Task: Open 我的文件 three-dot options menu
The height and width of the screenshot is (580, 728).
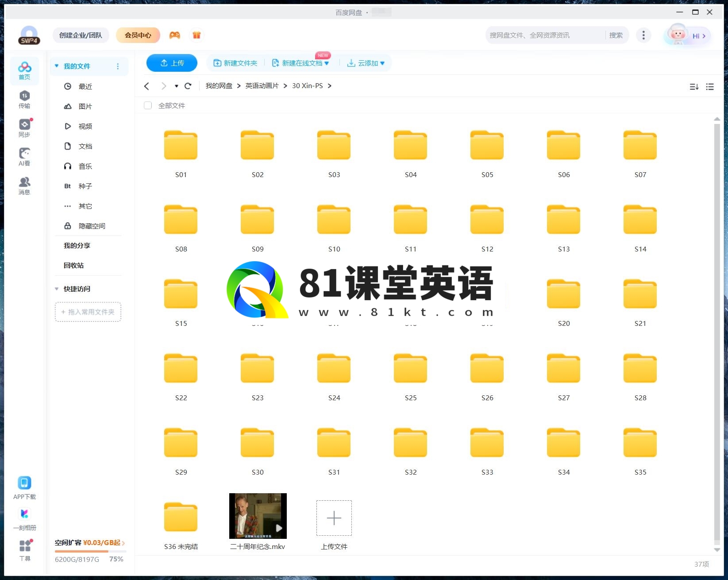Action: point(118,66)
